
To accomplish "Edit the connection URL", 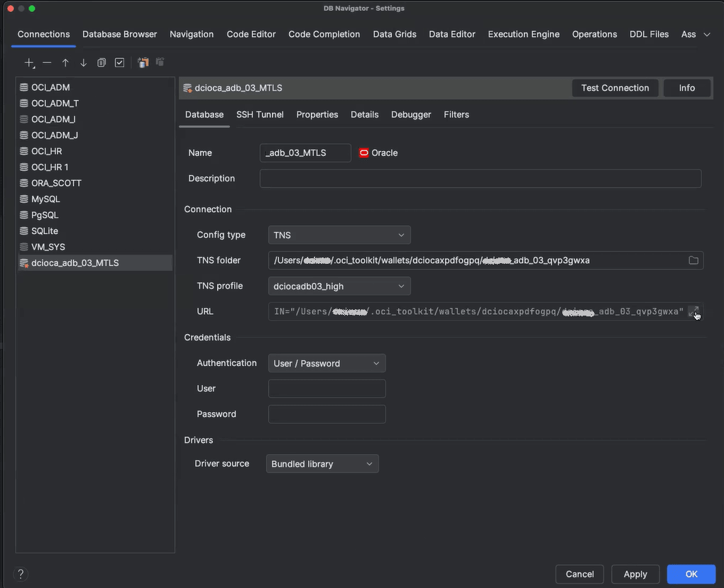I will pyautogui.click(x=694, y=311).
